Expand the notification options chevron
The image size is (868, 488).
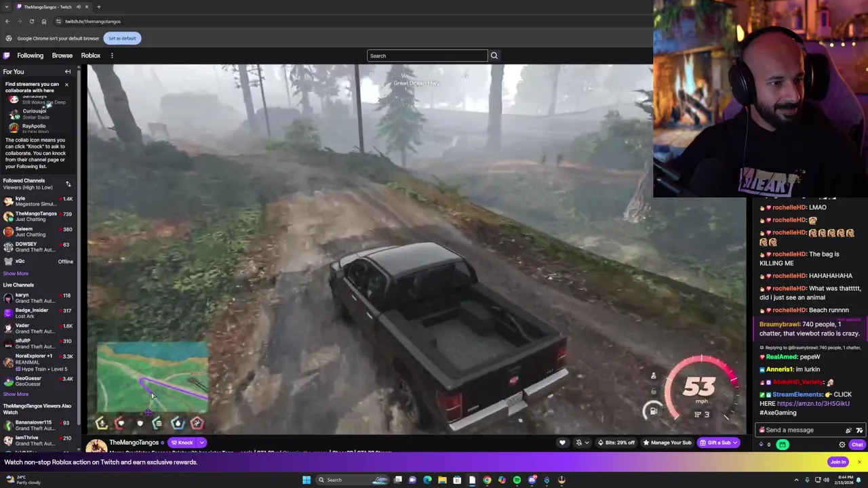tap(587, 443)
